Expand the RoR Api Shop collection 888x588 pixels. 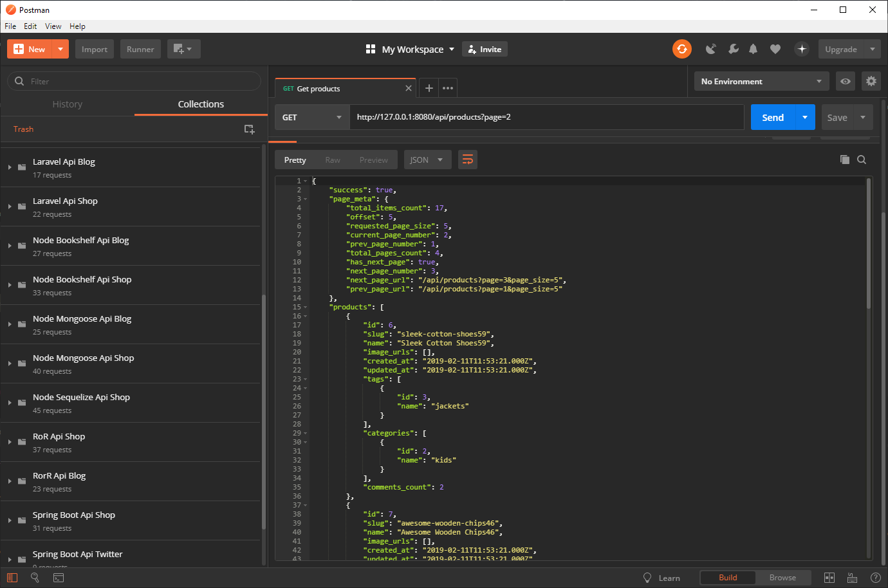pos(10,442)
